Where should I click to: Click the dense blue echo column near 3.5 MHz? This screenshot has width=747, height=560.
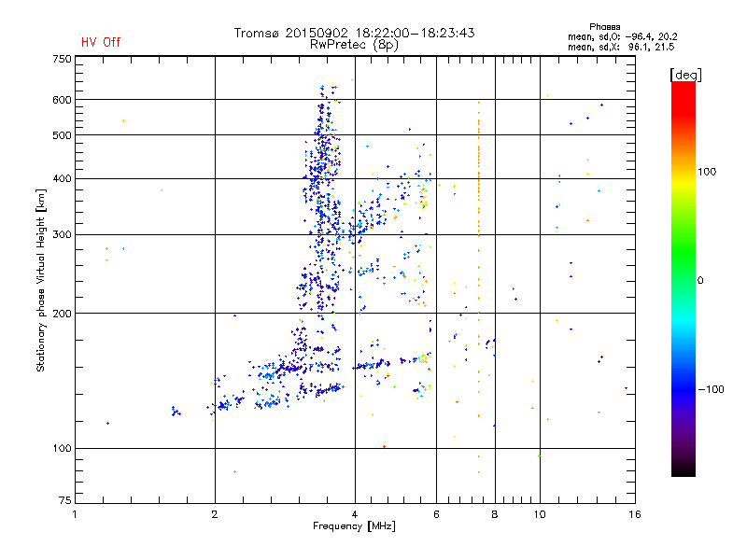[324, 204]
